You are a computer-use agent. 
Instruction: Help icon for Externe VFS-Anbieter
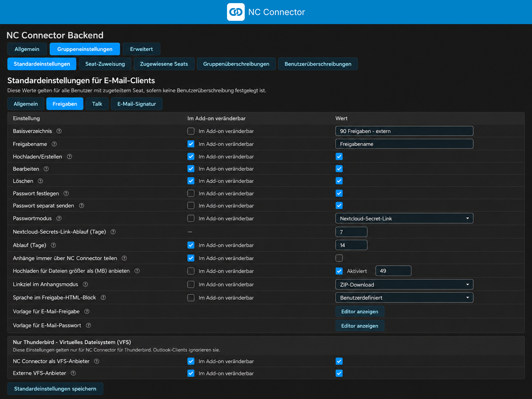(x=74, y=373)
